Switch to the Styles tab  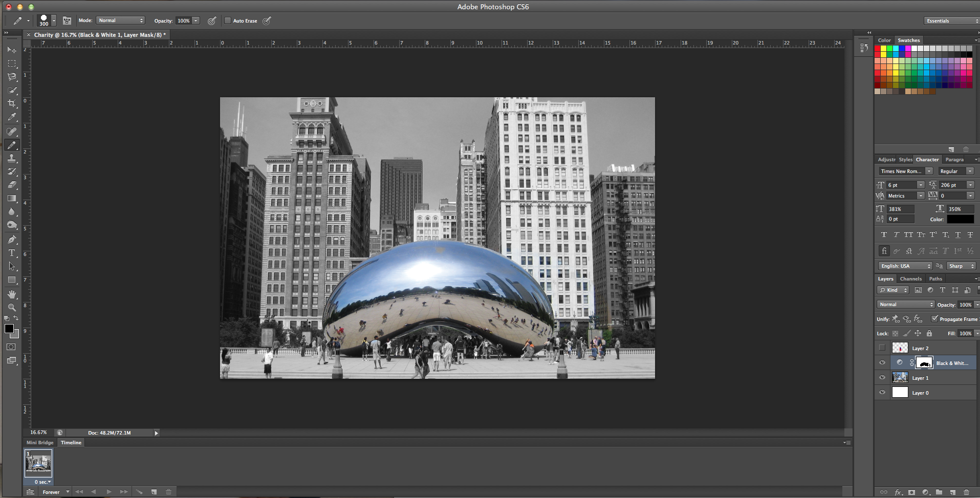[905, 160]
